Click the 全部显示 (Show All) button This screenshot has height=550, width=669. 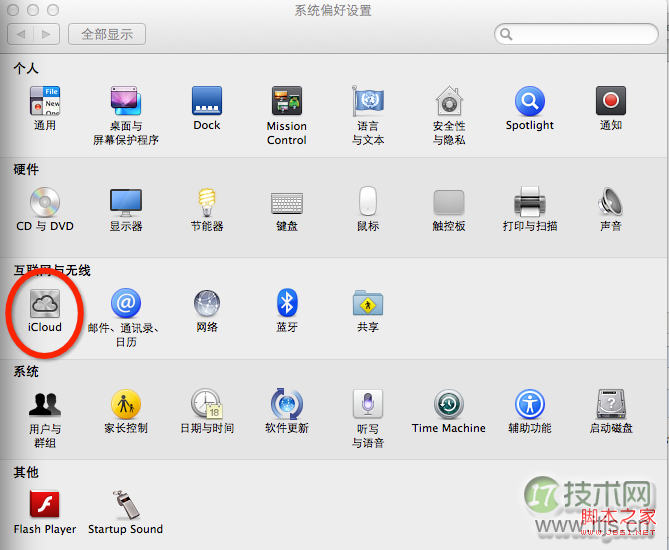coord(107,34)
